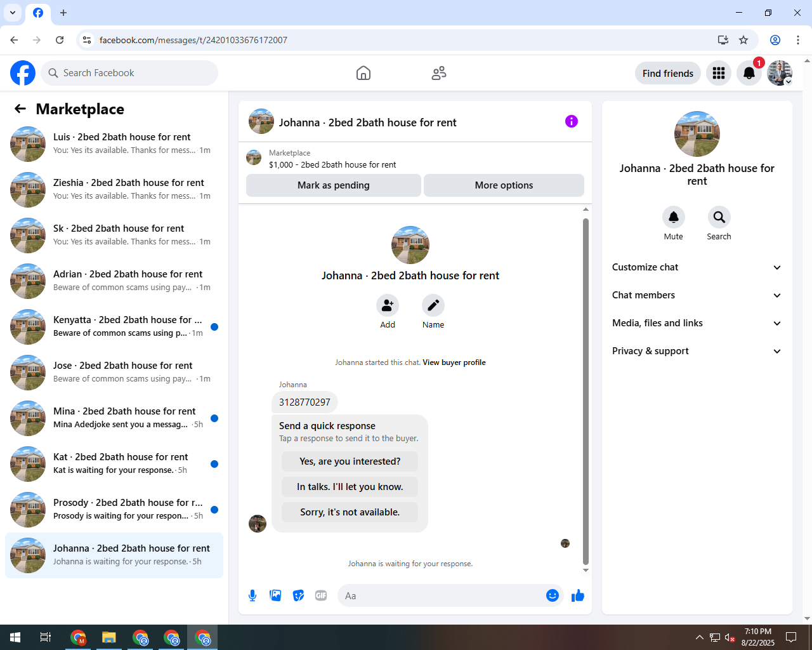Focus the Search Facebook box

point(129,73)
